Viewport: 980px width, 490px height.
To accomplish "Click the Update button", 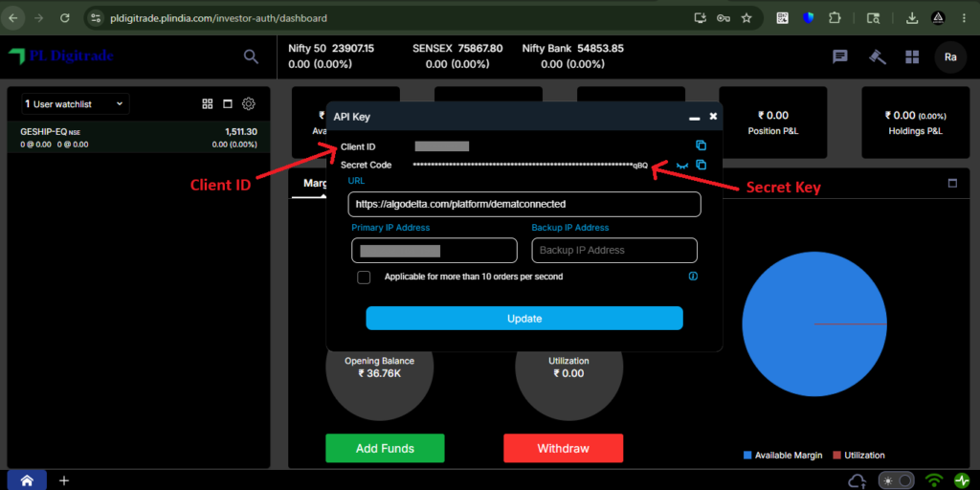I will click(524, 318).
